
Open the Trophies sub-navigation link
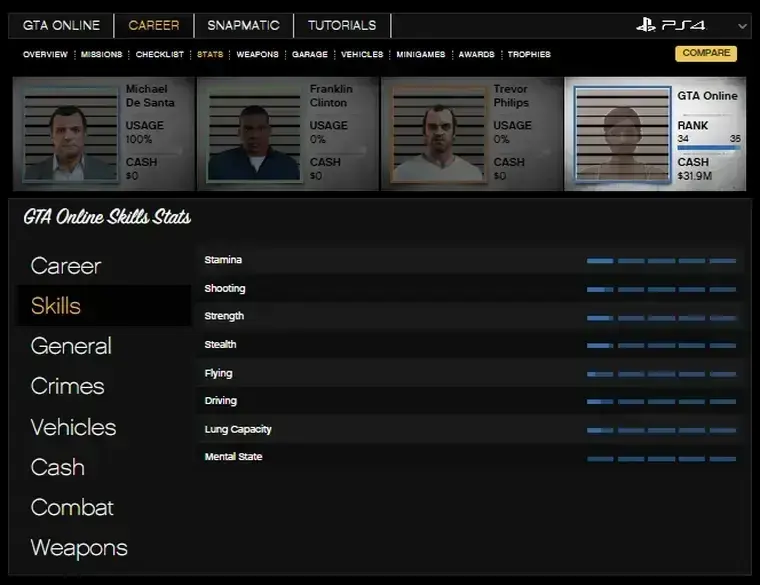pyautogui.click(x=529, y=54)
